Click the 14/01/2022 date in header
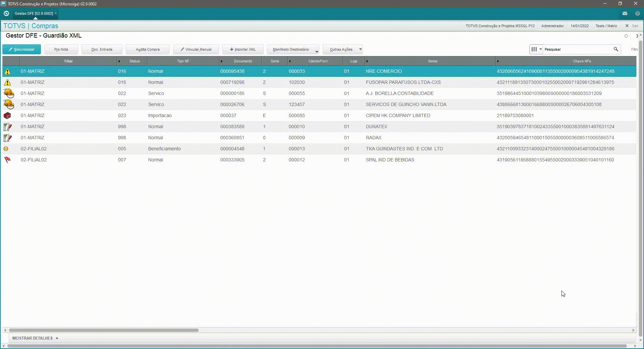This screenshot has height=349, width=644. [x=580, y=26]
